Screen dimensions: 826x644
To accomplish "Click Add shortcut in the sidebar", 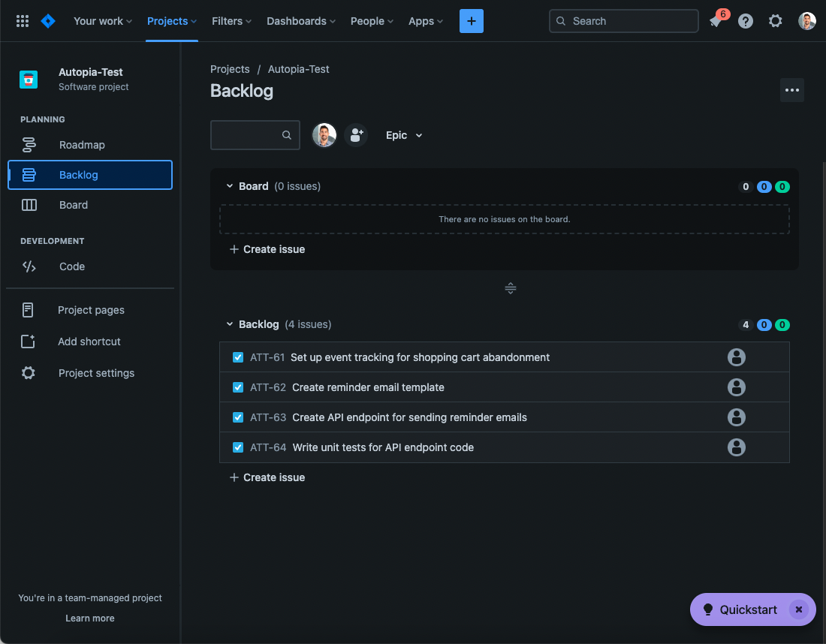I will tap(90, 342).
